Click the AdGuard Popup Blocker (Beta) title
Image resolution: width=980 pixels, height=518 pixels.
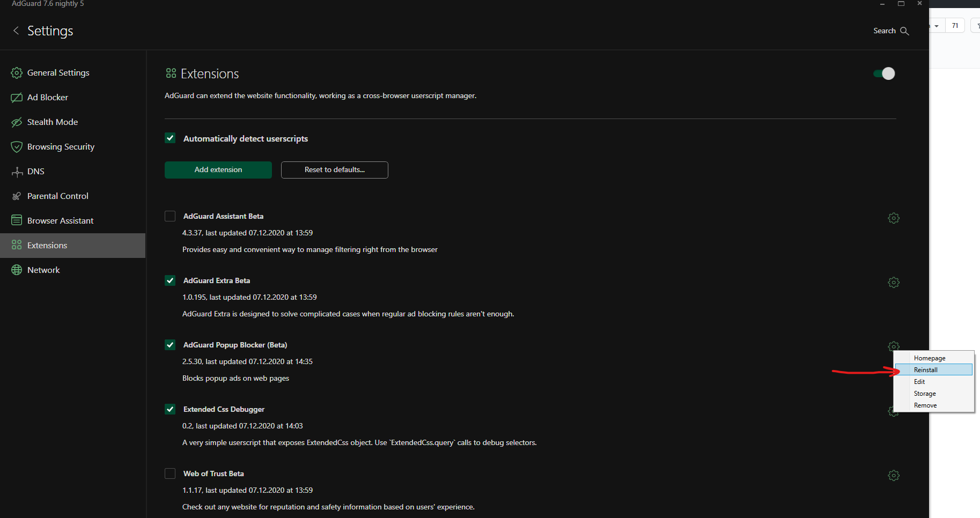[235, 345]
